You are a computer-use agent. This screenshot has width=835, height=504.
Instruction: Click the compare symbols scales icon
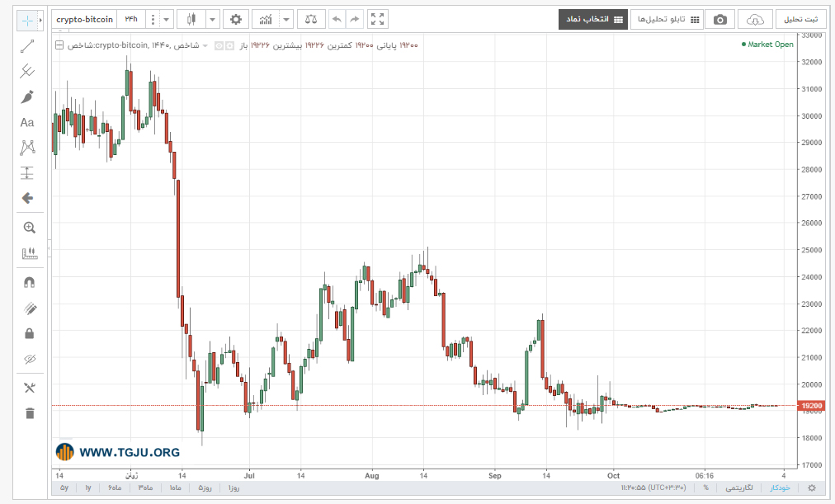(311, 20)
